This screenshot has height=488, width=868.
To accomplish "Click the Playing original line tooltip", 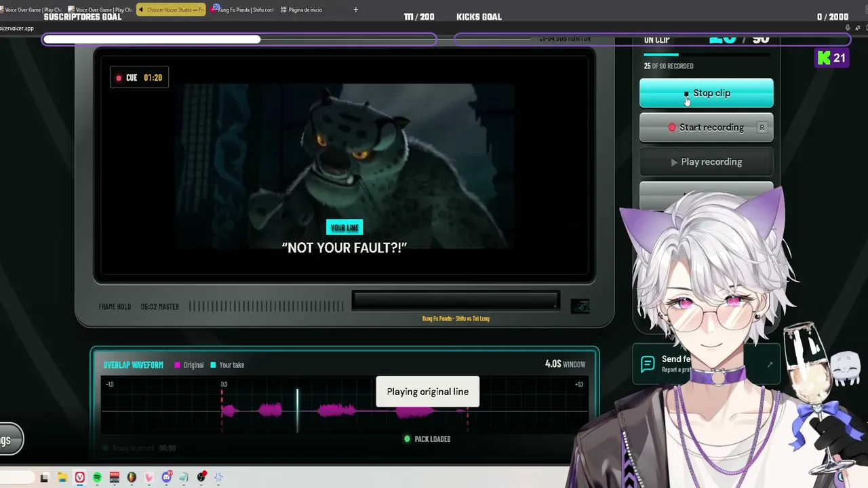I will (427, 392).
